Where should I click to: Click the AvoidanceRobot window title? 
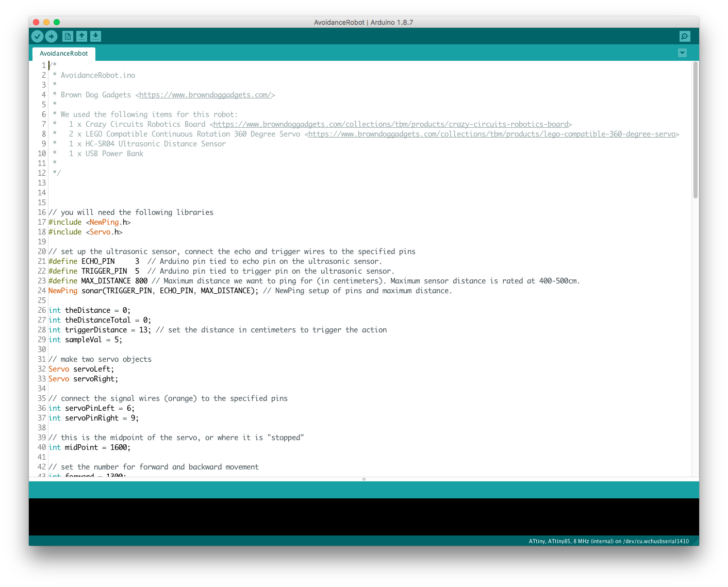coord(364,22)
